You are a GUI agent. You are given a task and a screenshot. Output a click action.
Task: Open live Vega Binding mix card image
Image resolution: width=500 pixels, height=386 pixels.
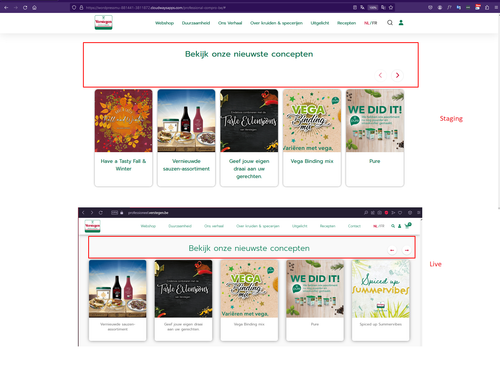click(x=249, y=289)
